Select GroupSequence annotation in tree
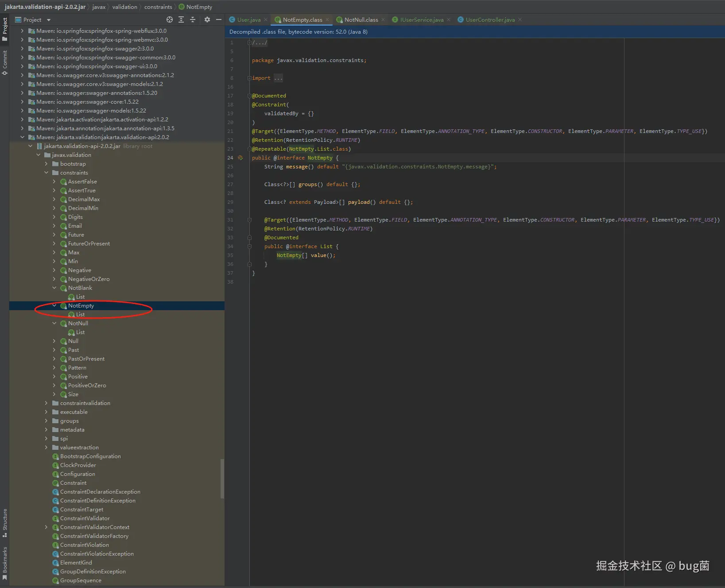The image size is (725, 588). (81, 580)
